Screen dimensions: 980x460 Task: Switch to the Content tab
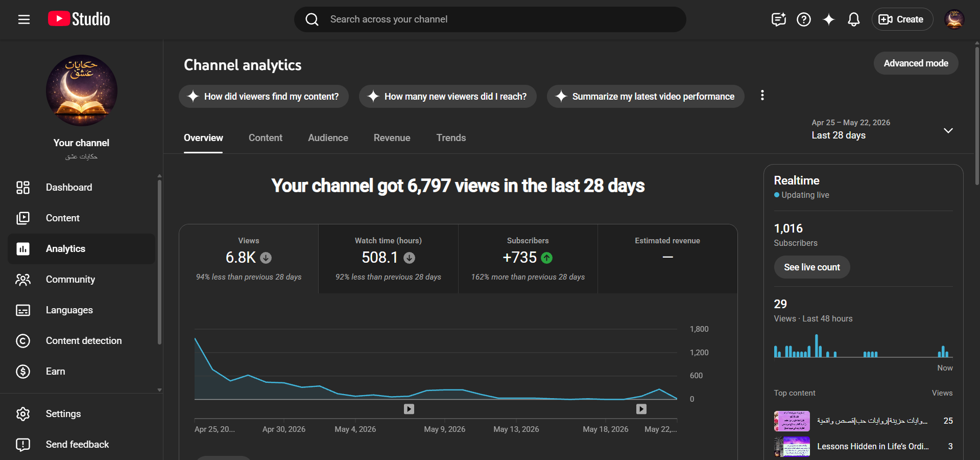266,138
